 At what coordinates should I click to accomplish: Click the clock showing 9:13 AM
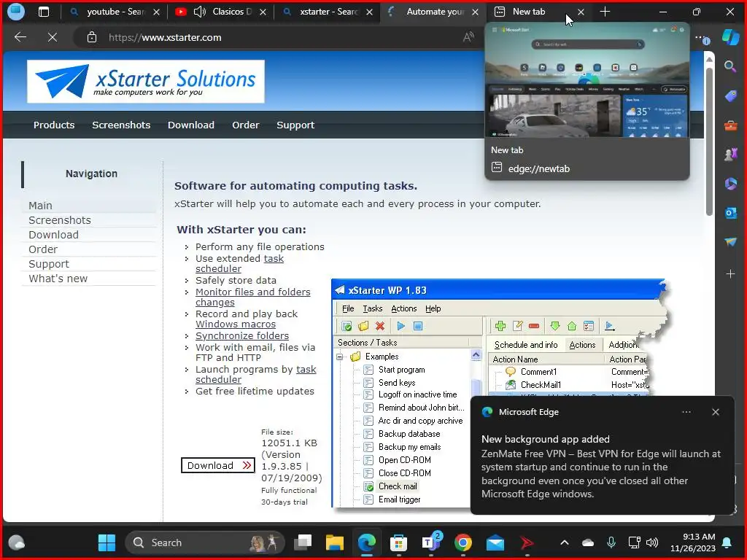pos(693,542)
